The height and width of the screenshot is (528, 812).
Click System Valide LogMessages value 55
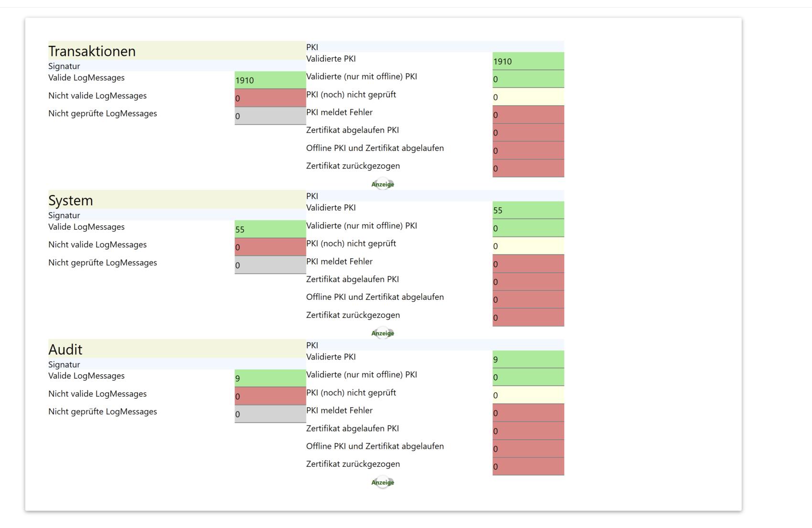click(x=270, y=229)
